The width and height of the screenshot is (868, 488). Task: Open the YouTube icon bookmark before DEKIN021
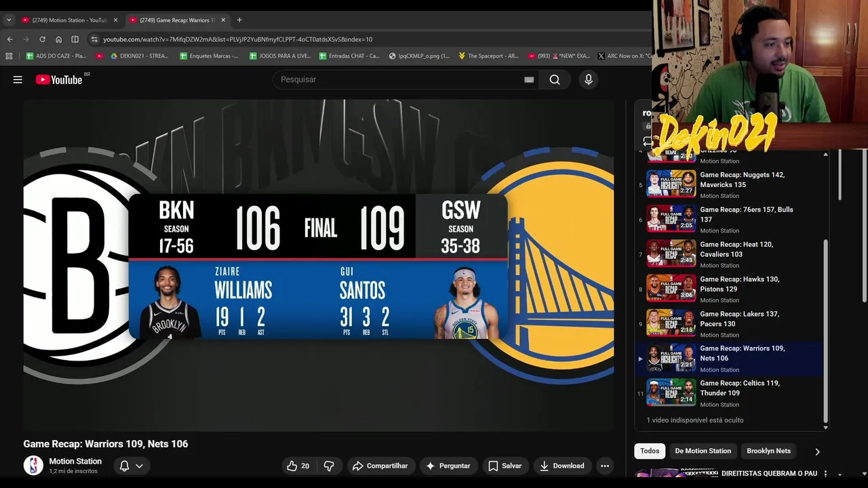(100, 56)
